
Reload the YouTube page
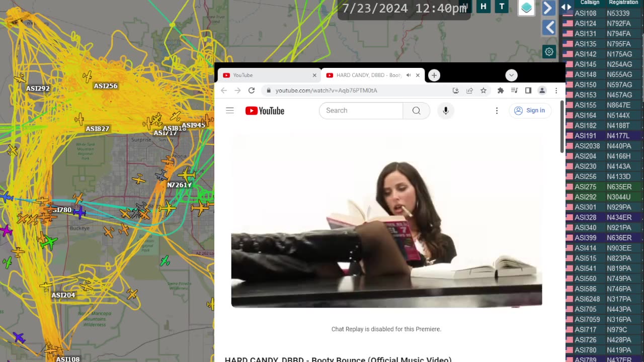[x=252, y=90]
